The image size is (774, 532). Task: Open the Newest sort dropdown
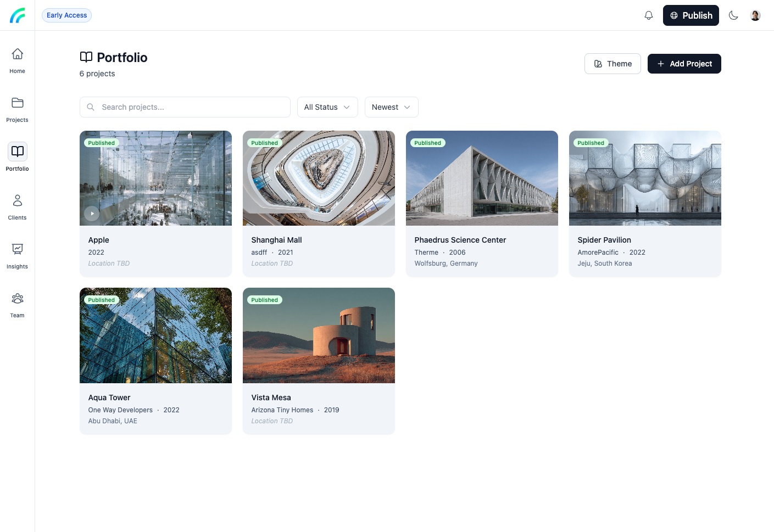pos(391,107)
